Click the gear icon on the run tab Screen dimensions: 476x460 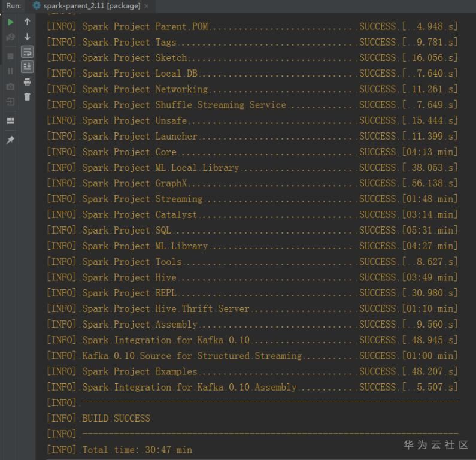click(x=37, y=5)
